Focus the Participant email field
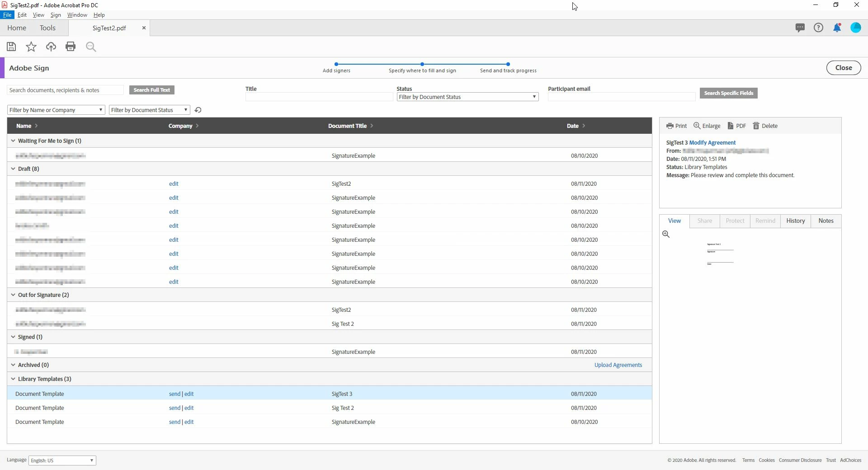Screen dimensions: 868x470 click(x=622, y=97)
